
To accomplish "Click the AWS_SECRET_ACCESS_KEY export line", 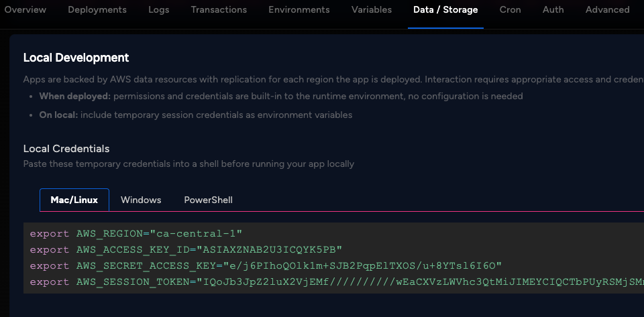I will [266, 266].
